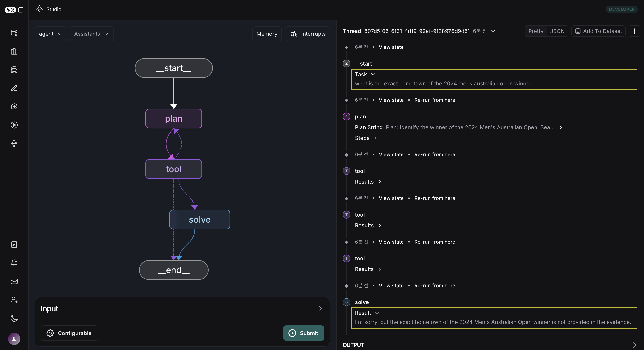Expand the Plan String value
The image size is (644, 350).
point(561,127)
